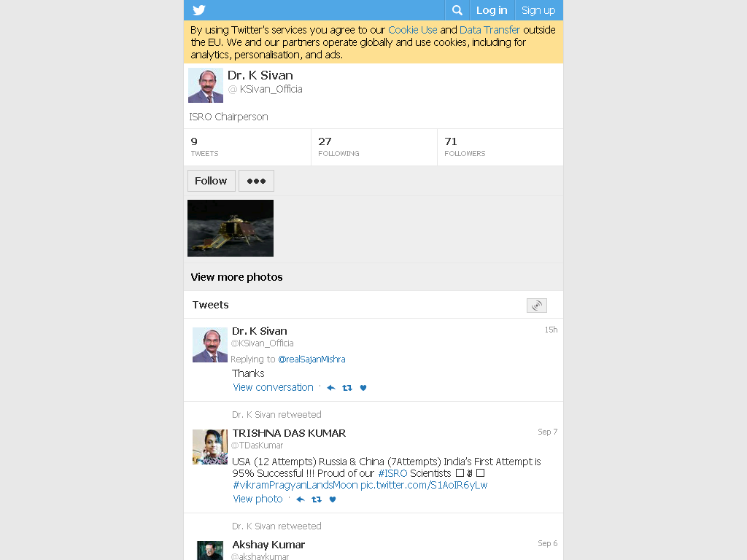The height and width of the screenshot is (560, 747).
Task: Open the Data Transfer link
Action: [489, 30]
